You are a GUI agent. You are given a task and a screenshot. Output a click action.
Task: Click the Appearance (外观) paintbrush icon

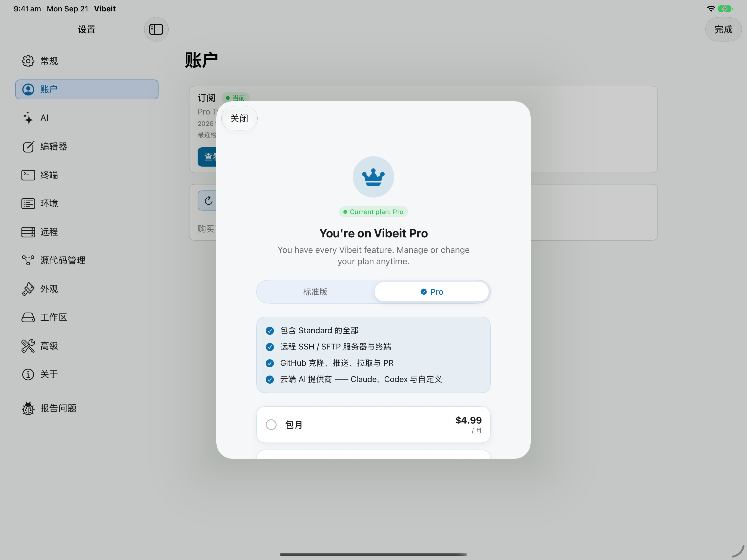point(28,289)
